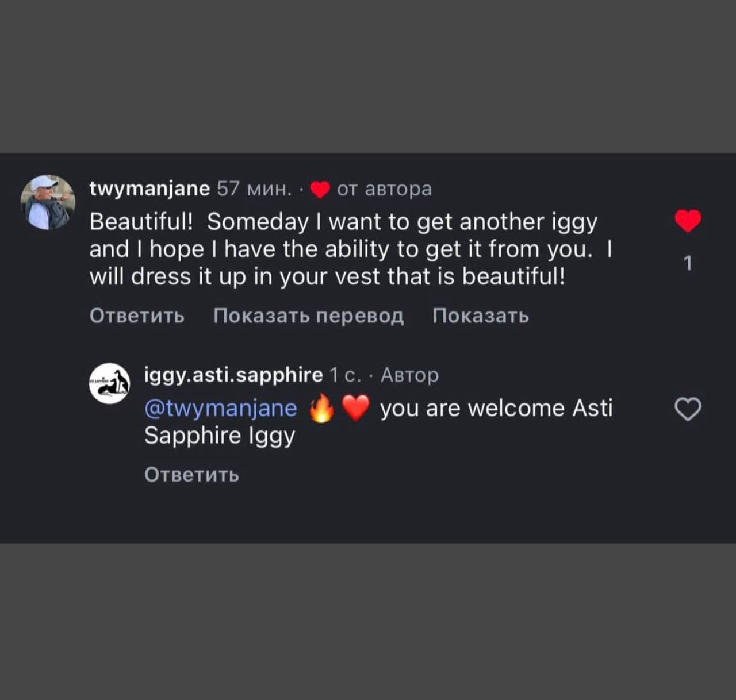Screen dimensions: 736x700
Task: Click the '57 мин.' timestamp
Action: (254, 189)
